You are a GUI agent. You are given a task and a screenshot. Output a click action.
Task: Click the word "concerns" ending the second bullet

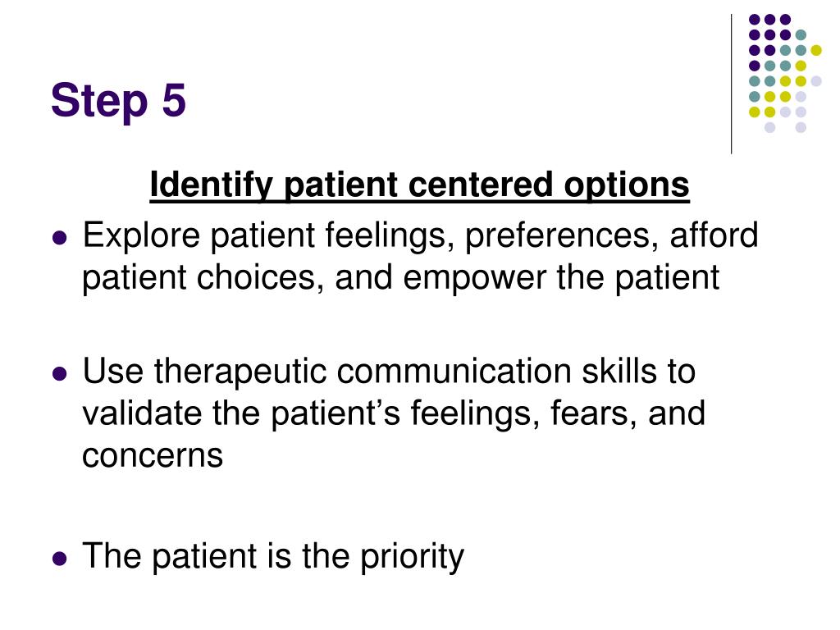click(153, 458)
